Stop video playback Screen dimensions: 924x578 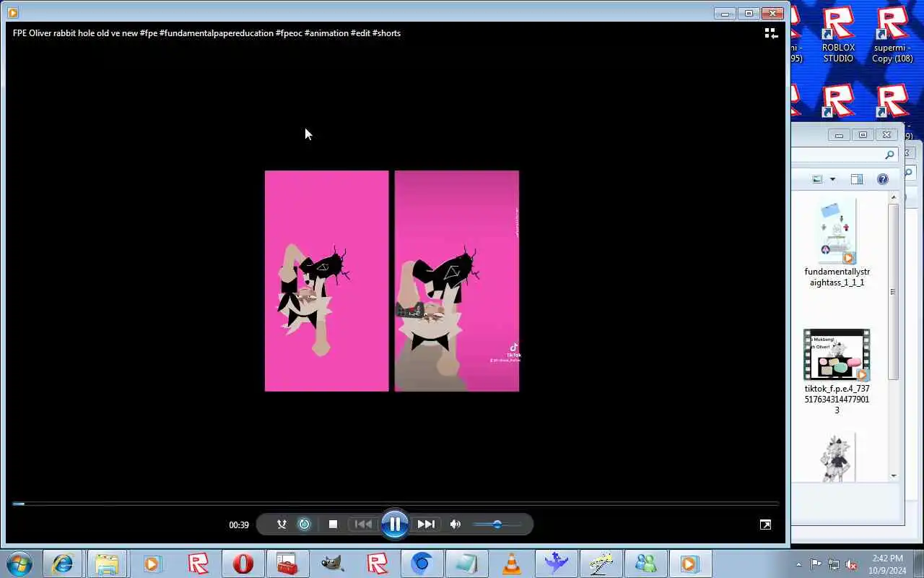(x=333, y=525)
